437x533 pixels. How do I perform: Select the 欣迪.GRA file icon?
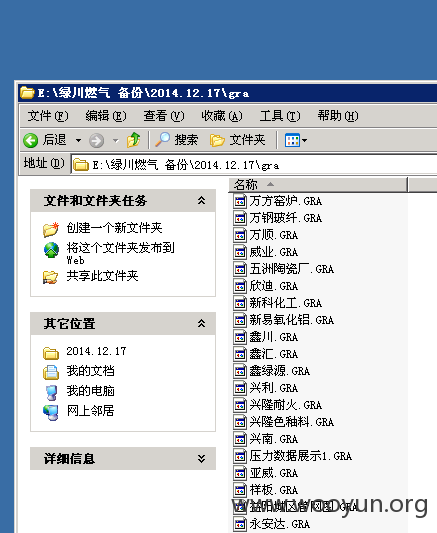(x=240, y=286)
